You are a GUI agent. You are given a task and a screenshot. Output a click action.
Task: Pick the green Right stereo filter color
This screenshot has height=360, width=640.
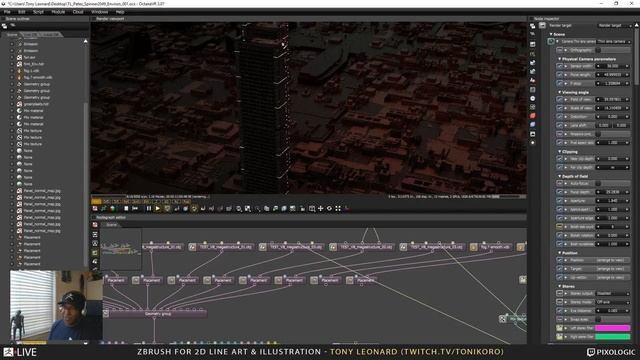612,337
